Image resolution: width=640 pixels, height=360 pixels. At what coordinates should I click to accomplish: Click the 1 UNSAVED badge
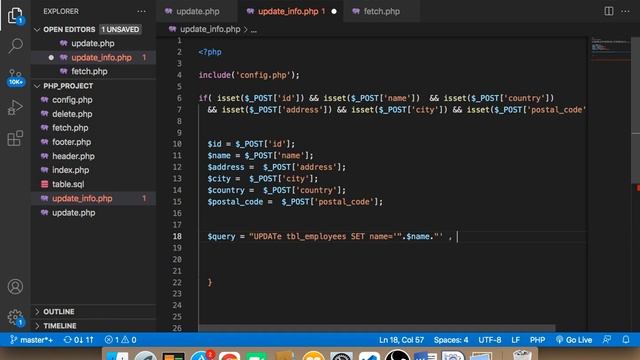(x=120, y=29)
